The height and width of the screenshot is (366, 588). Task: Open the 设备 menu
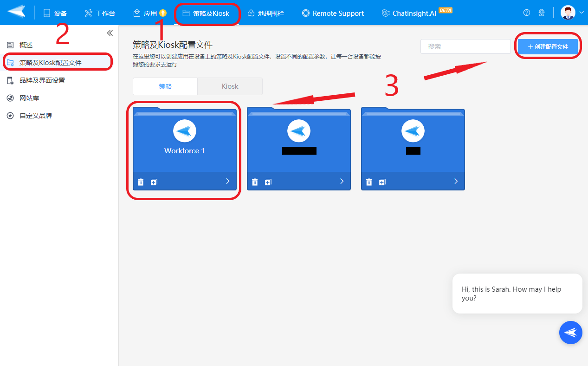[x=55, y=13]
